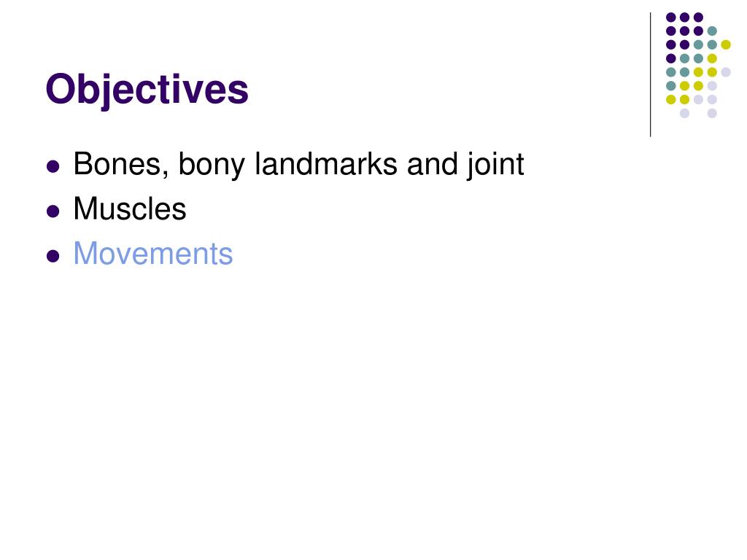Image resolution: width=747 pixels, height=560 pixels.
Task: Click the bottom-right lavender dot of the grid
Action: [712, 113]
